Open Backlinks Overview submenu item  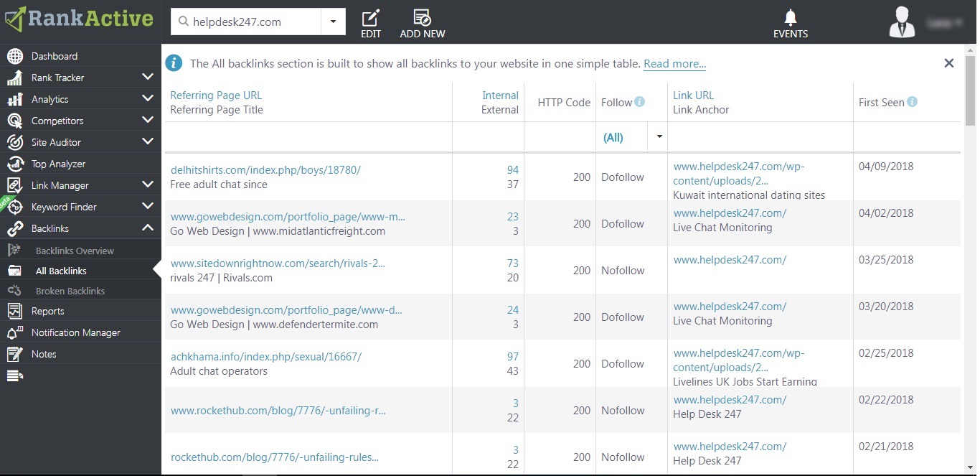(75, 251)
